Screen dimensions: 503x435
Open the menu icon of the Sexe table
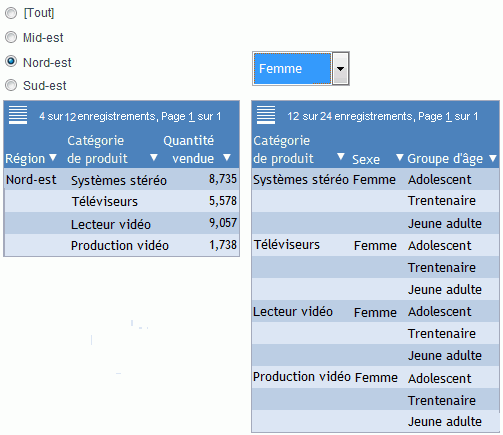coord(266,115)
